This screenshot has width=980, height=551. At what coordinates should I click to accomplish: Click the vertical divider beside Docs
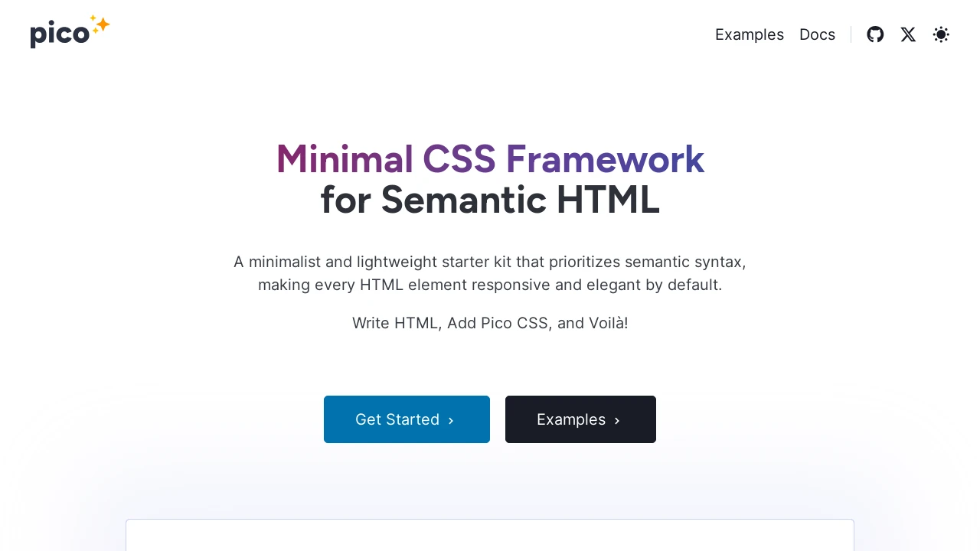click(851, 34)
